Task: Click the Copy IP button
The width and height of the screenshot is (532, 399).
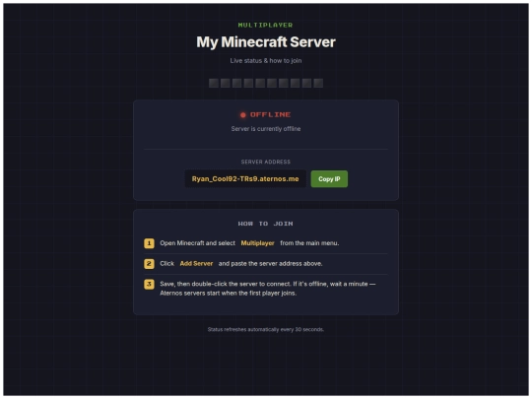Action: coord(329,178)
